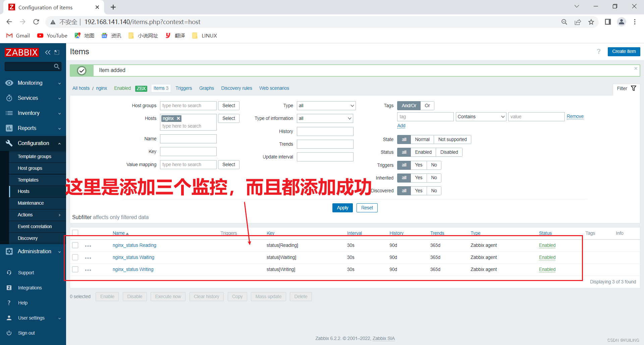Open the Gmail bookmark
This screenshot has height=345, width=644.
[x=18, y=36]
